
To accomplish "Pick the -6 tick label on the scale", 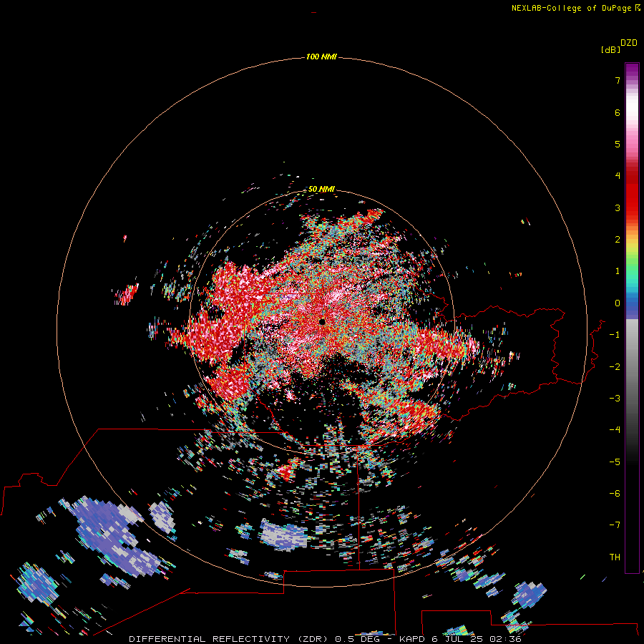I will 615,494.
